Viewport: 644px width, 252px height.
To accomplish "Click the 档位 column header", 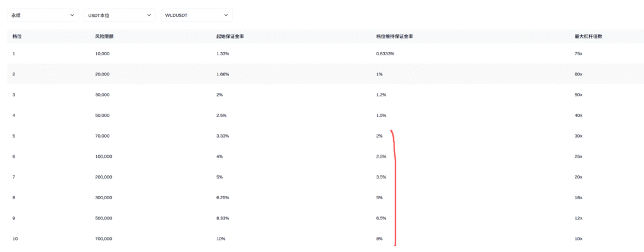I will (17, 36).
